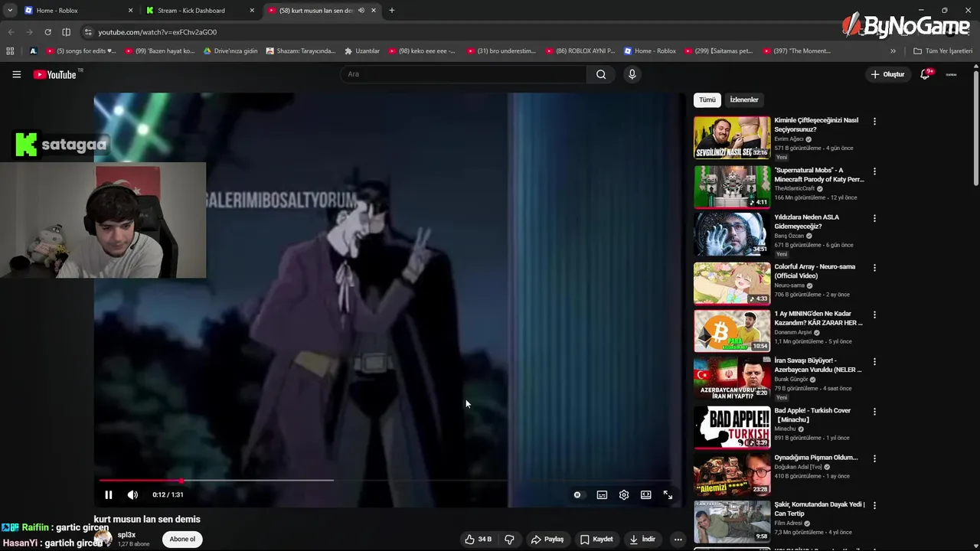
Task: Click the search magnifier button
Action: [x=601, y=74]
